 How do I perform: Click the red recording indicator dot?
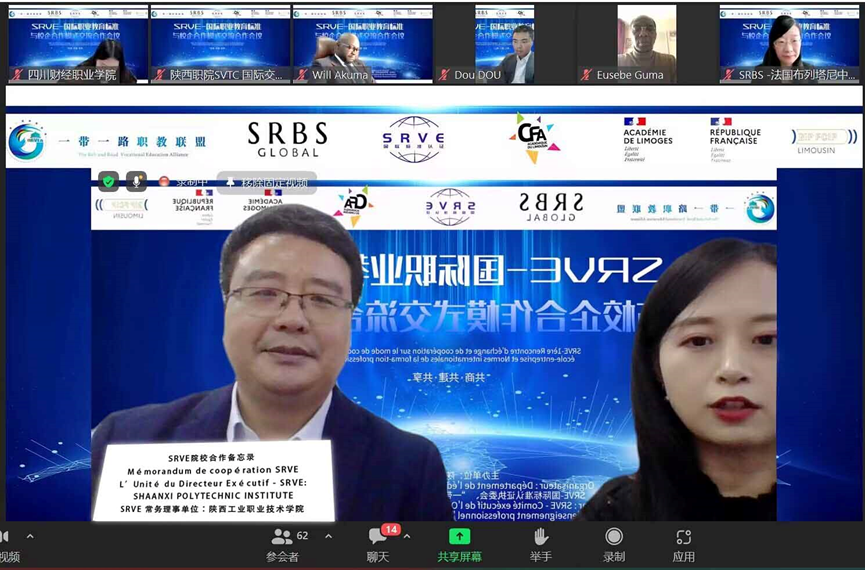(165, 182)
